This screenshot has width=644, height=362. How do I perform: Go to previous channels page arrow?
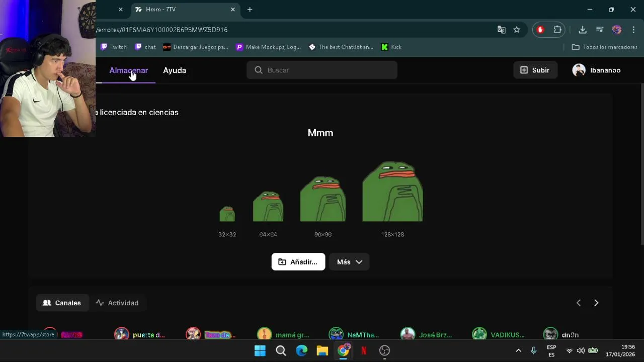[579, 303]
